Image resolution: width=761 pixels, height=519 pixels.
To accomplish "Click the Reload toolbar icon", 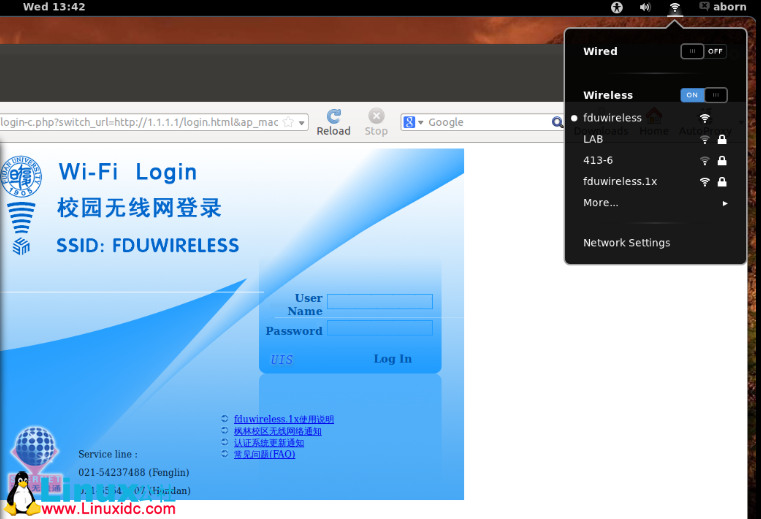I will [333, 117].
